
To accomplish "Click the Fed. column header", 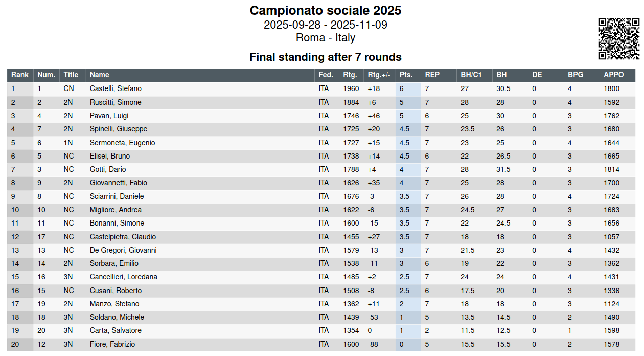I will click(326, 75).
